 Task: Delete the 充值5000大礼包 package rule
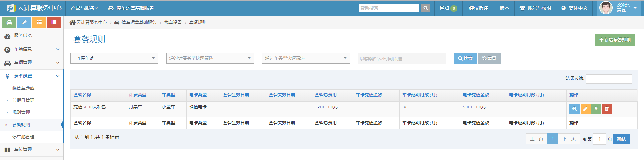point(607,109)
